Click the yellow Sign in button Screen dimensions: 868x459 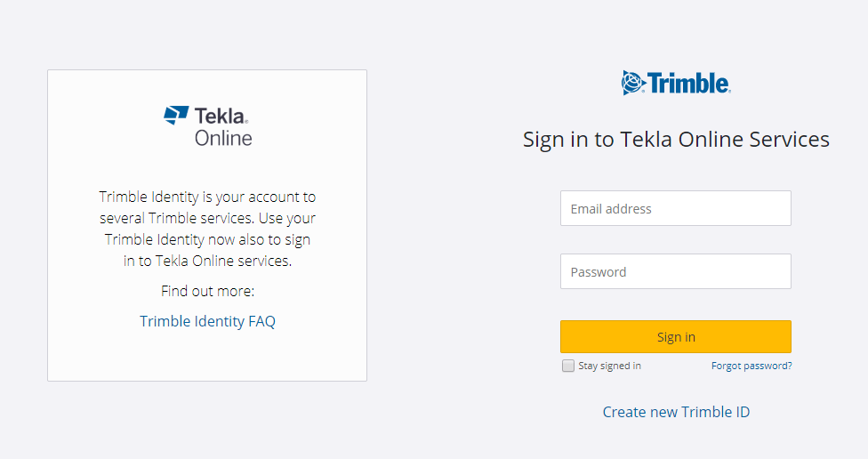(675, 336)
